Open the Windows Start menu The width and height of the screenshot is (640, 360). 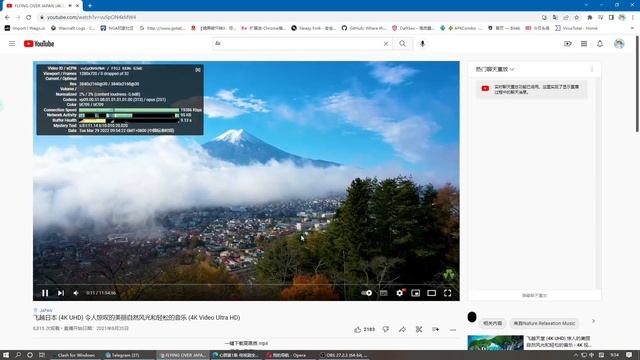6,355
